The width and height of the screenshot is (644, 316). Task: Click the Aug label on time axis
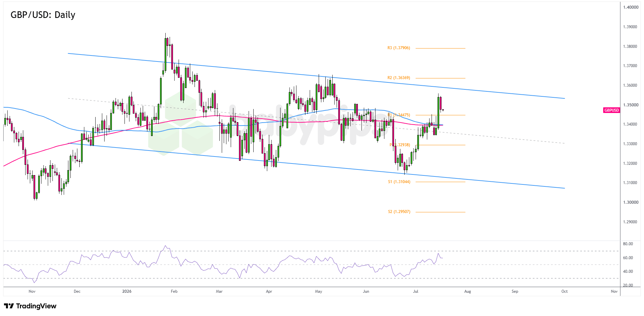468,291
